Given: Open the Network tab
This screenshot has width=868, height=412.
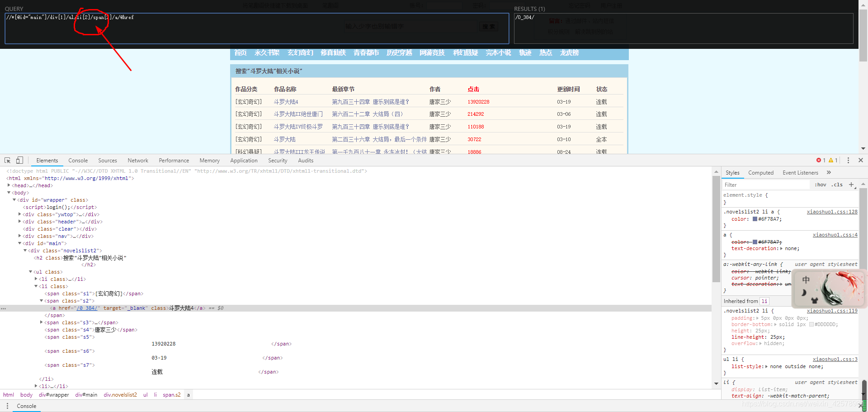Looking at the screenshot, I should (138, 161).
